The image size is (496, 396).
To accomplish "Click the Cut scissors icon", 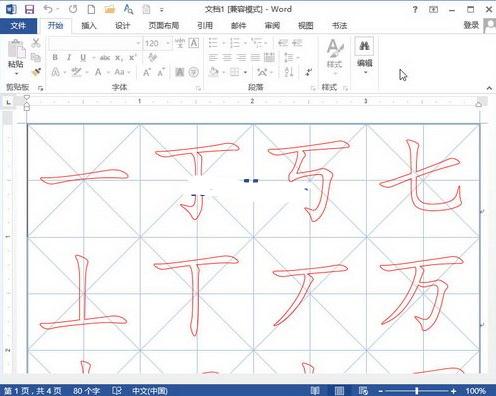I will pos(36,43).
